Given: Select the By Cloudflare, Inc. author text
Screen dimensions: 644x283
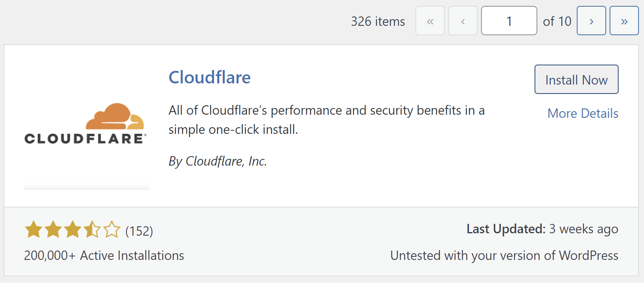Looking at the screenshot, I should 218,161.
